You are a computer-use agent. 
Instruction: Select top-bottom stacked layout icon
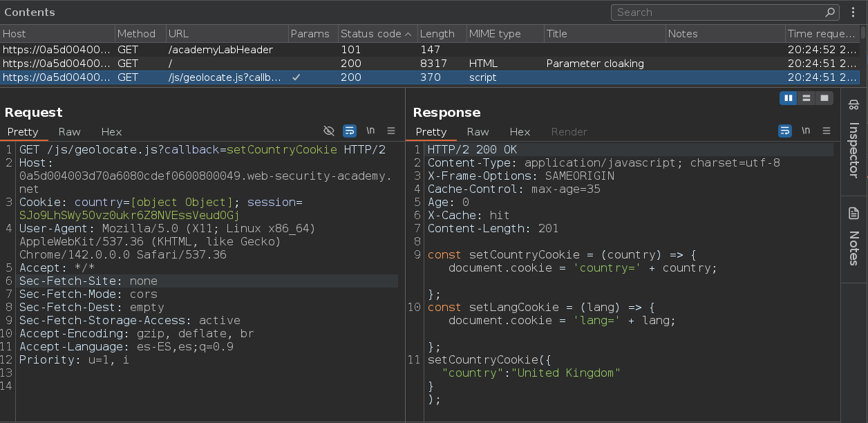click(806, 98)
